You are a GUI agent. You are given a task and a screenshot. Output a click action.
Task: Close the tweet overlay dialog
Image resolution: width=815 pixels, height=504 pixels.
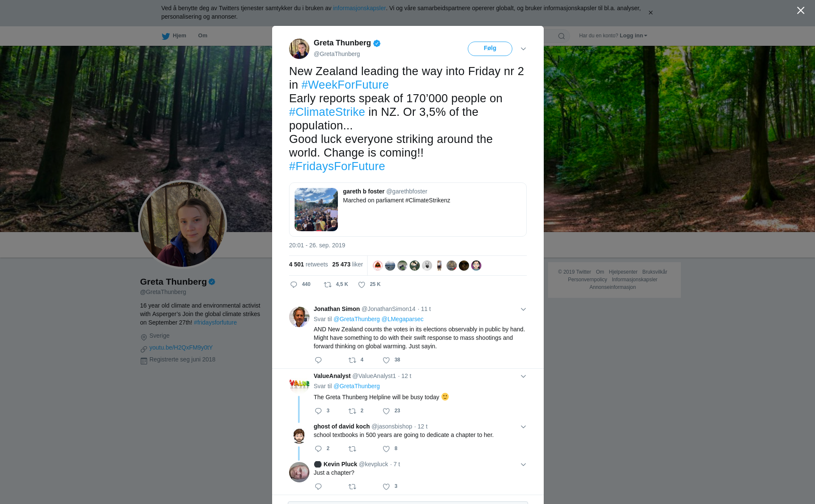click(801, 11)
